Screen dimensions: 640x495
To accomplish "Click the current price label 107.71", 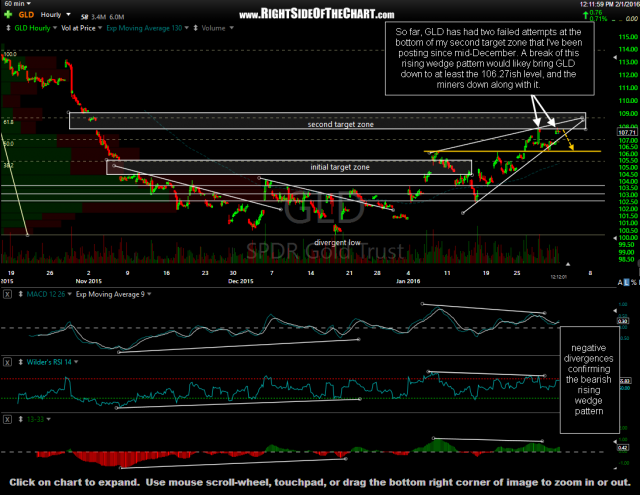I will [x=627, y=133].
